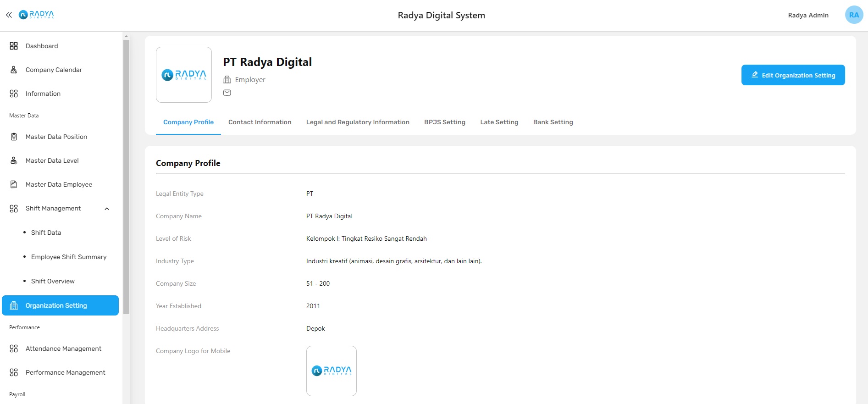Open Employee Shift Summary page
868x404 pixels.
click(x=69, y=257)
